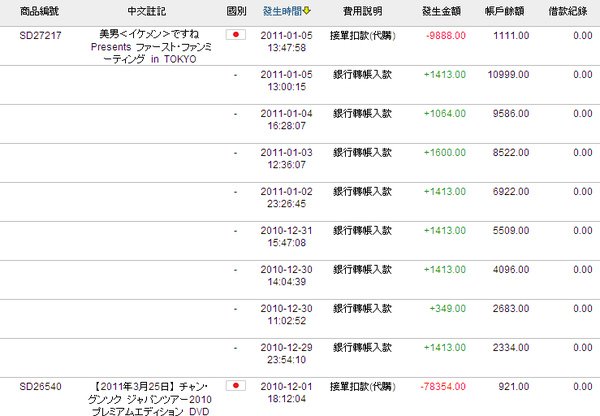Click 接單扣款(代購) in SD26540 row
600x416 pixels.
coord(363,387)
